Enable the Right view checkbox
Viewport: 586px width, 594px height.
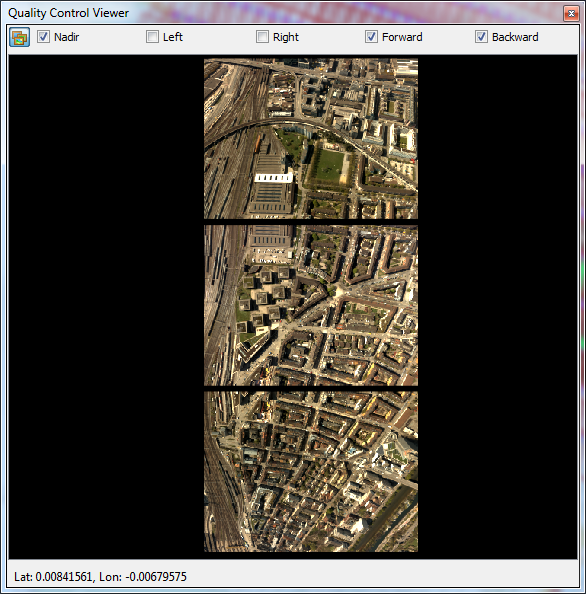click(262, 37)
